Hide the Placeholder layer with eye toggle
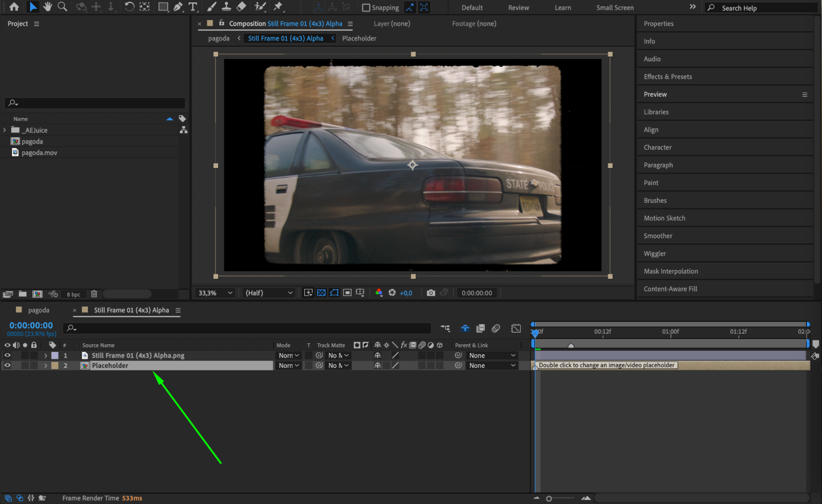This screenshot has height=504, width=822. click(x=7, y=365)
